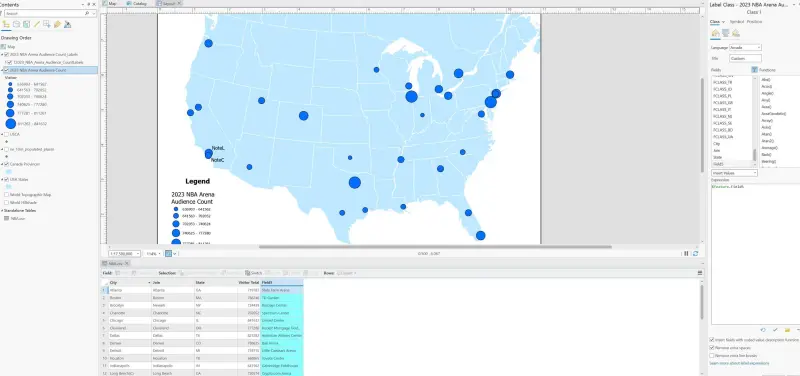This screenshot has height=376, width=800.
Task: Pause drawing in layout view
Action: (686, 254)
